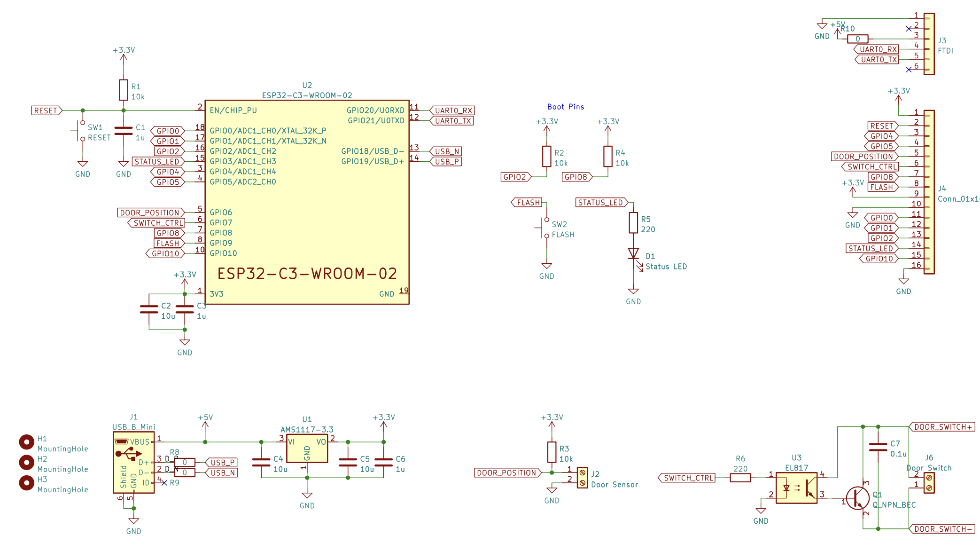Click the UART0_RX label at pin 11
This screenshot has width=980, height=551.
click(x=453, y=110)
